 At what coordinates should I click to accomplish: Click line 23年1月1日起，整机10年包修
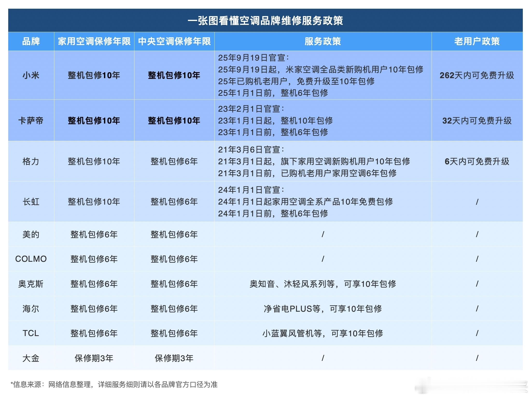pos(275,120)
